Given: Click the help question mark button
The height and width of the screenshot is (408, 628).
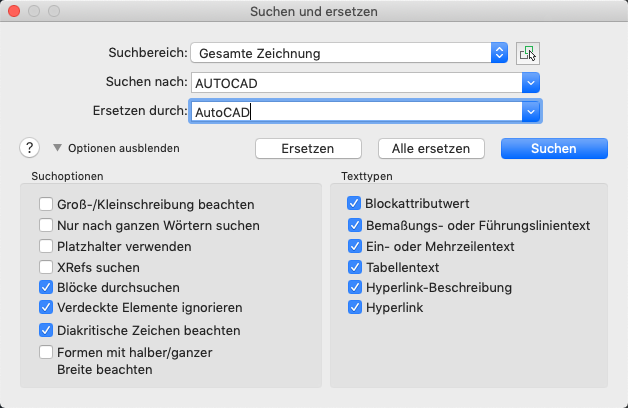Looking at the screenshot, I should (x=29, y=148).
